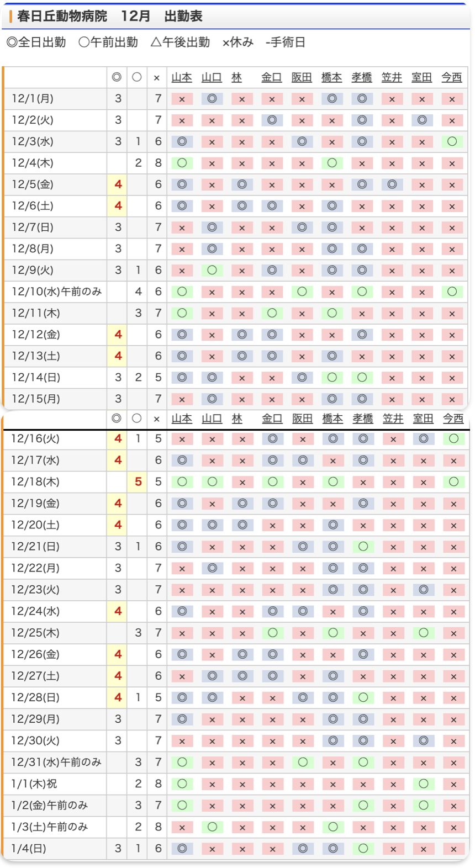This screenshot has width=475, height=868.
Task: Select 室田's morning mark on 12/25(木)
Action: [423, 633]
